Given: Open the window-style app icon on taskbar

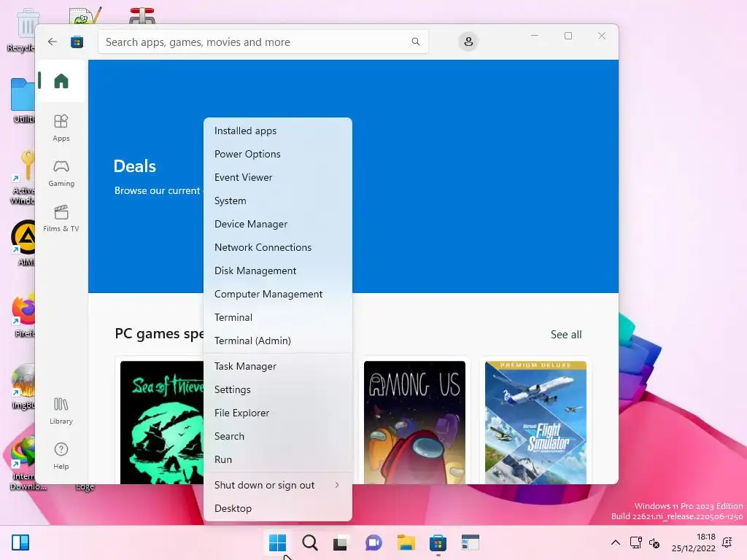Looking at the screenshot, I should pyautogui.click(x=471, y=542).
